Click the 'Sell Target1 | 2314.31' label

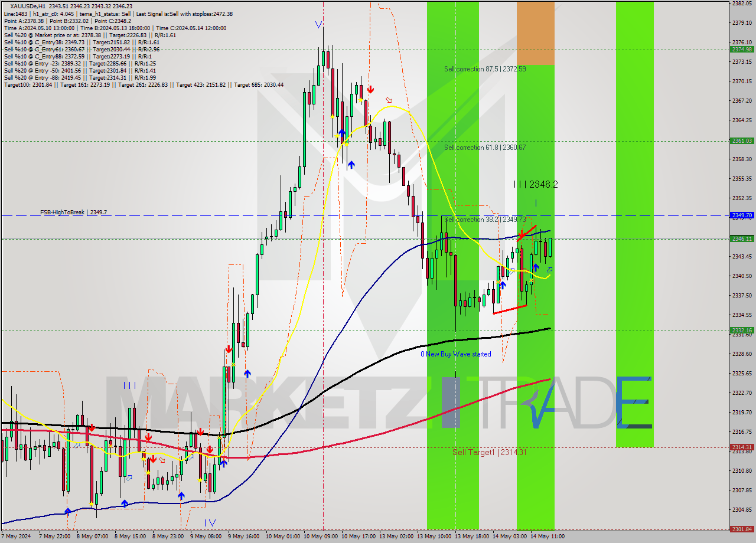pyautogui.click(x=489, y=454)
